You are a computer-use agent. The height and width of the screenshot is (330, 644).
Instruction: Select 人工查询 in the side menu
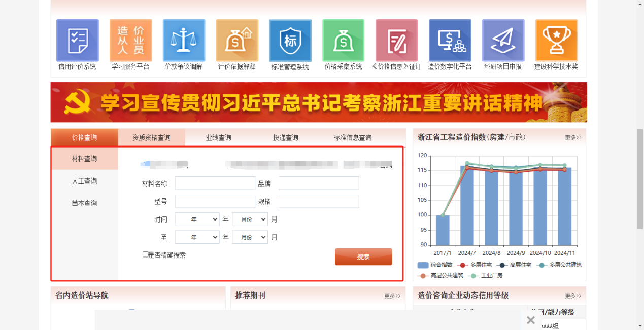(84, 181)
